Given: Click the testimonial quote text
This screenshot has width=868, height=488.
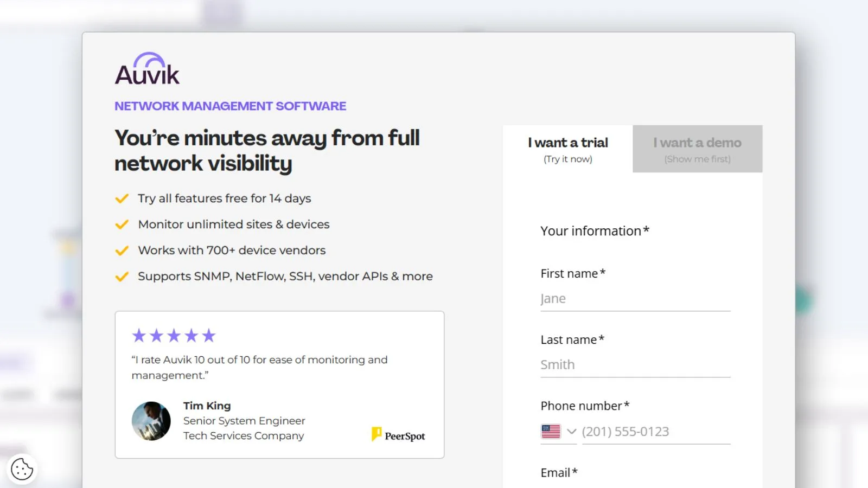Looking at the screenshot, I should [259, 368].
